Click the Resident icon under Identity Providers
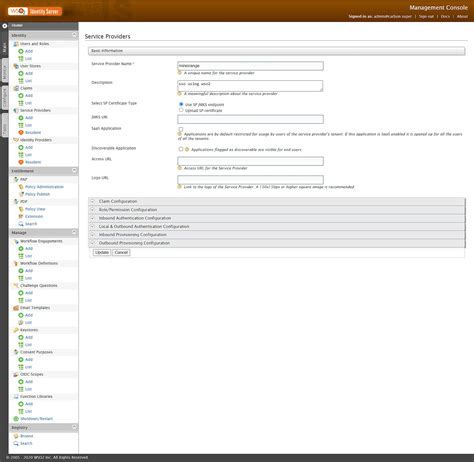This screenshot has height=462, width=474. pyautogui.click(x=21, y=162)
